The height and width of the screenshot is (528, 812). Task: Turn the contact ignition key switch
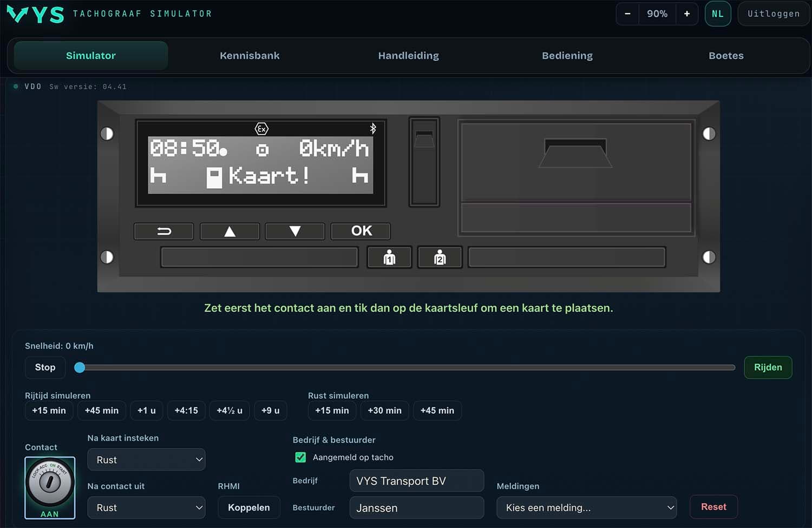coord(50,487)
